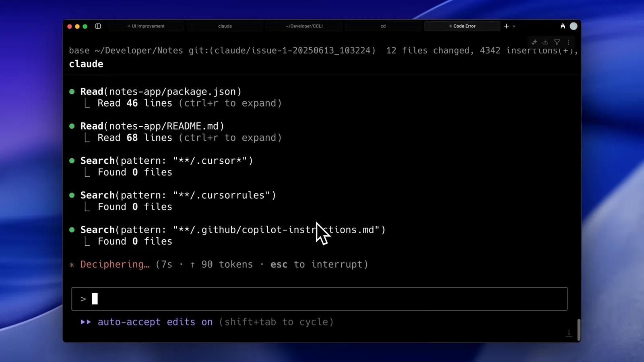Select the cd tab
The width and height of the screenshot is (644, 362).
point(383,26)
